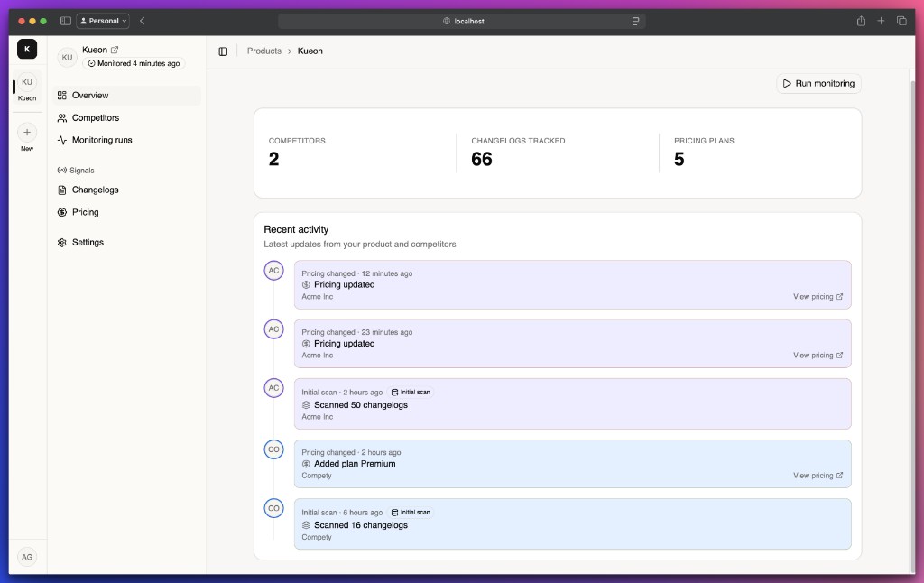Open Changelogs under Signals

(126, 190)
